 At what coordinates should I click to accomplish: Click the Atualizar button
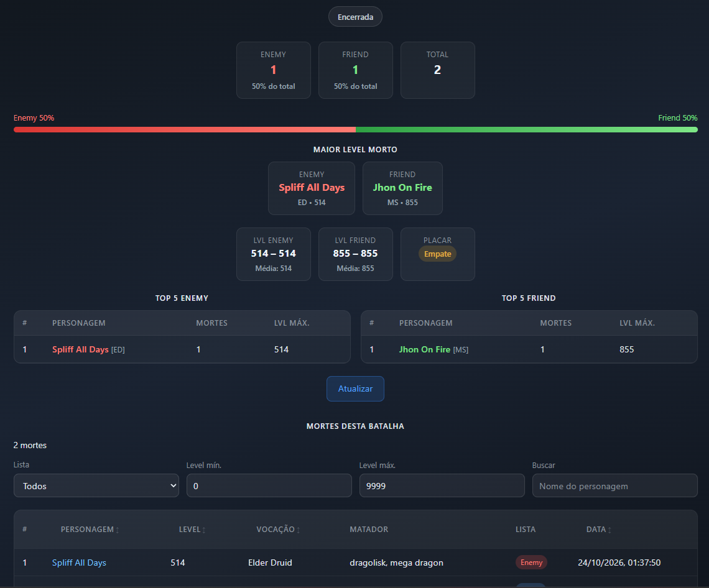click(355, 388)
